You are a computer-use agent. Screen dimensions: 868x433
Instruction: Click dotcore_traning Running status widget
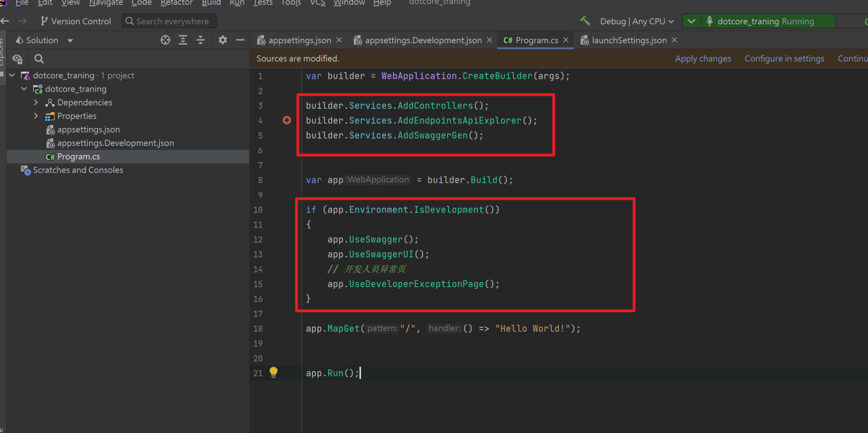pos(766,21)
